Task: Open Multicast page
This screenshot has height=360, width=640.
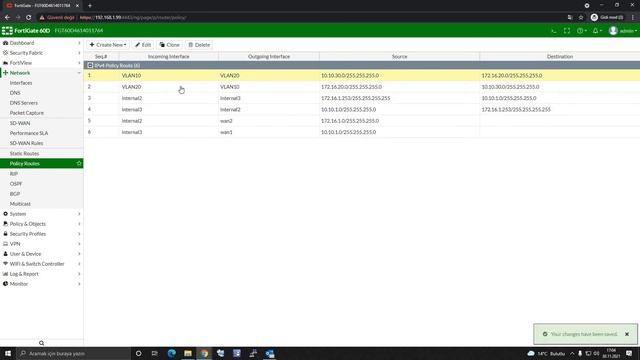Action: click(x=20, y=204)
